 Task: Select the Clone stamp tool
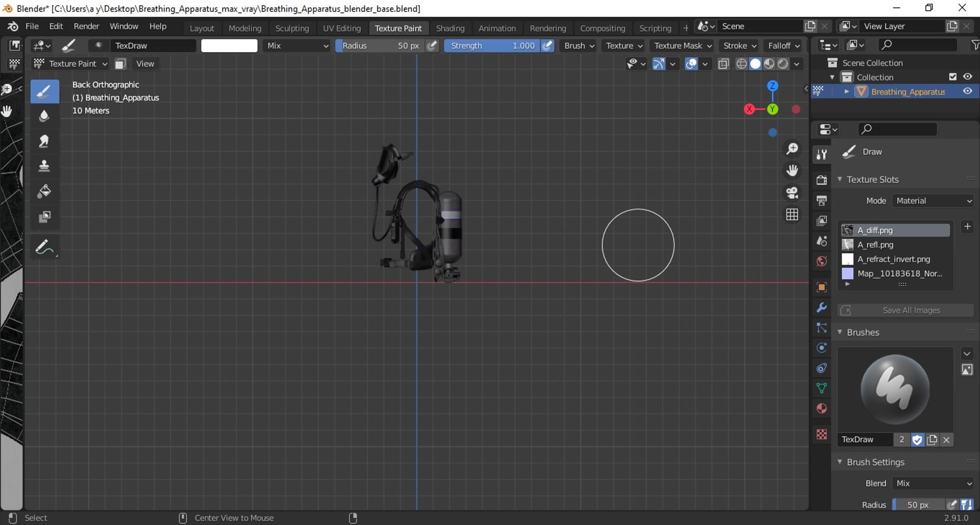click(x=44, y=166)
